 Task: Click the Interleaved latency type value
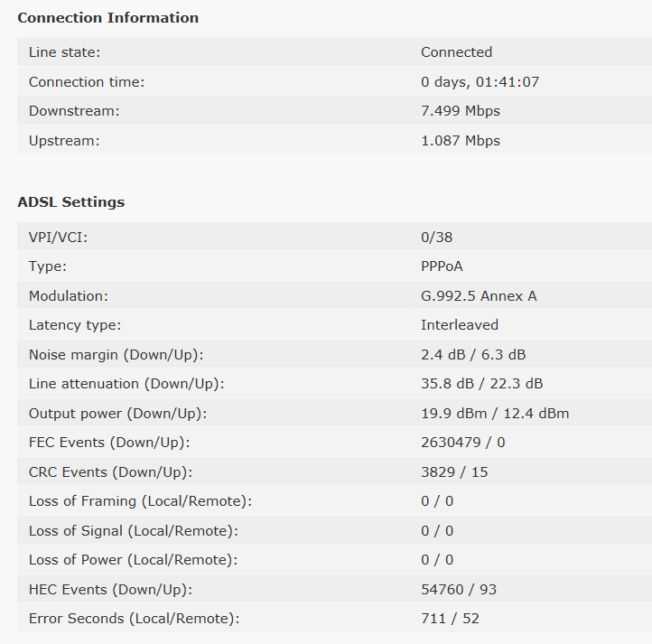[460, 325]
